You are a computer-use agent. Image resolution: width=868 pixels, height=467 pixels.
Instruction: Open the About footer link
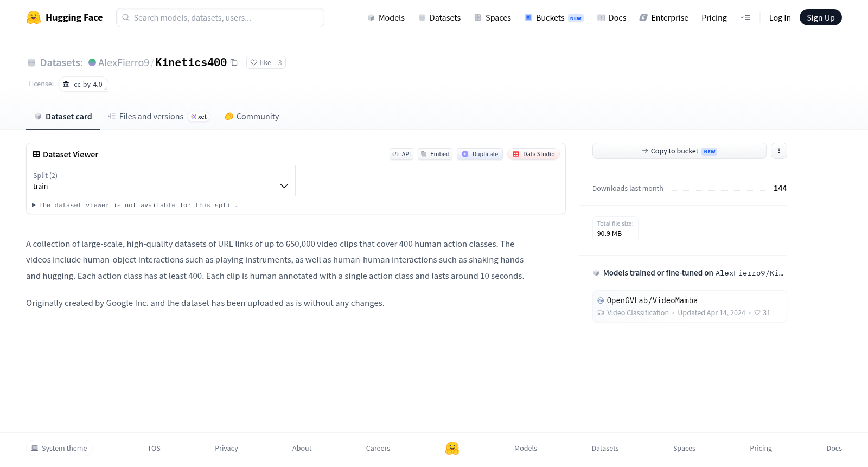(302, 448)
